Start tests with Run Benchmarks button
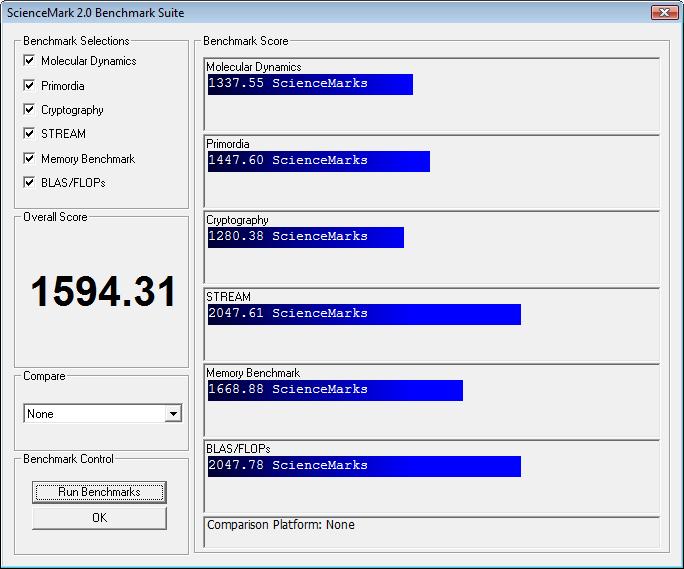684x569 pixels. click(99, 492)
